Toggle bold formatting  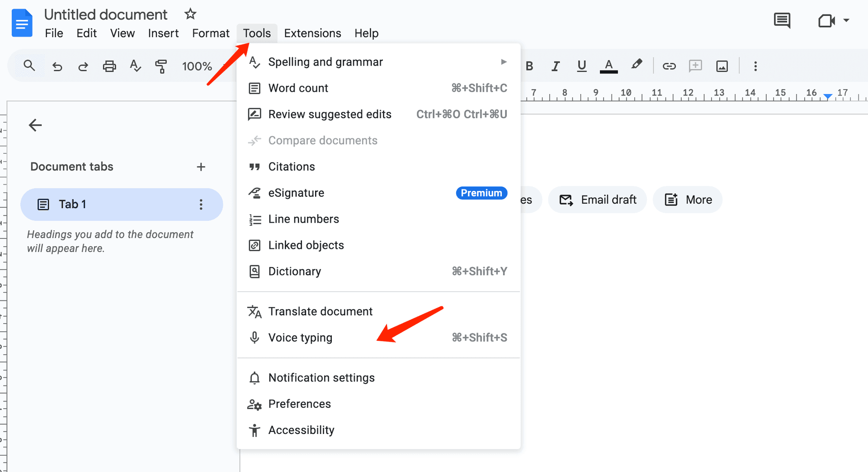click(529, 66)
